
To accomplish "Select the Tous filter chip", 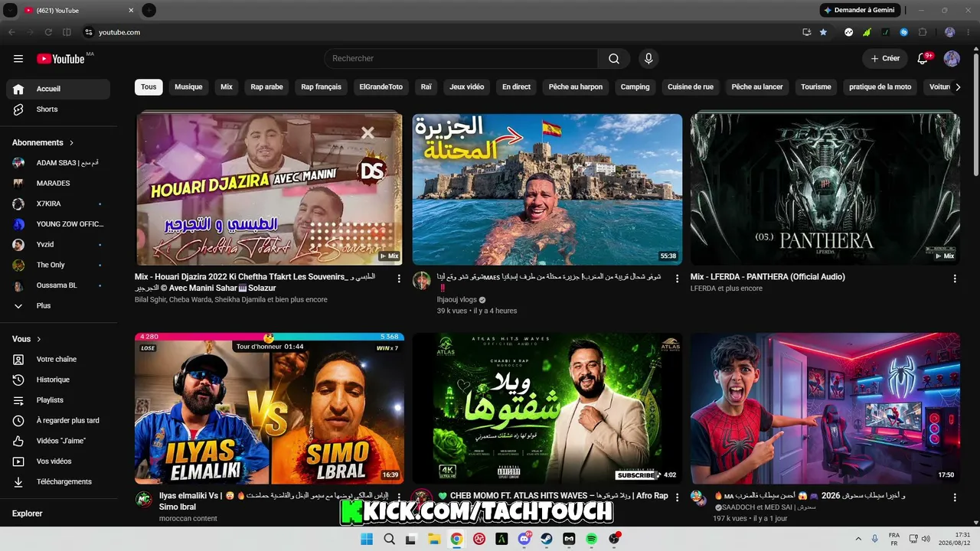I will tap(149, 87).
